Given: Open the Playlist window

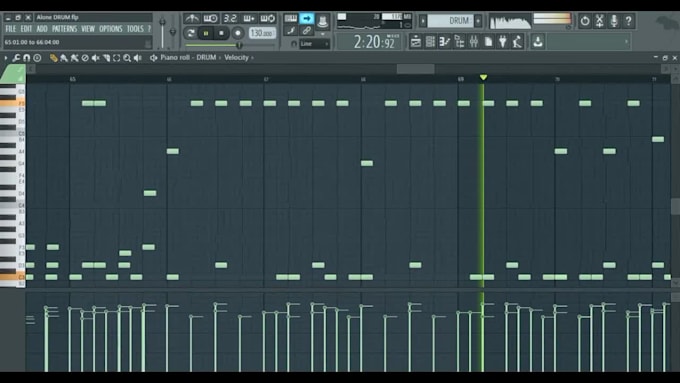Looking at the screenshot, I should tap(415, 42).
